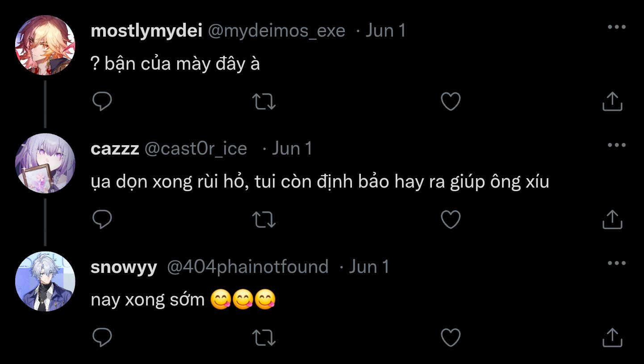The image size is (644, 364).
Task: Like snowyy's tweet
Action: click(x=451, y=338)
